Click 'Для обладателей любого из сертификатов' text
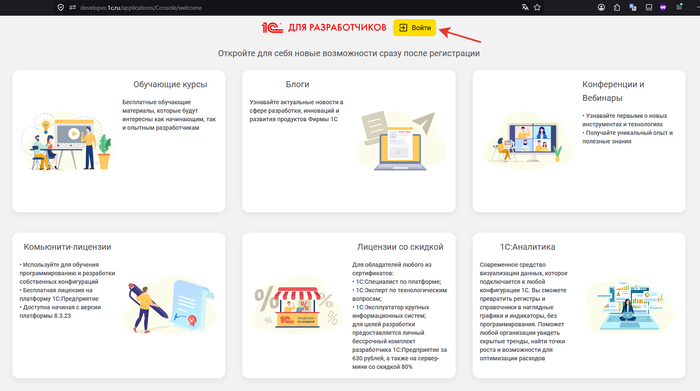 click(392, 269)
